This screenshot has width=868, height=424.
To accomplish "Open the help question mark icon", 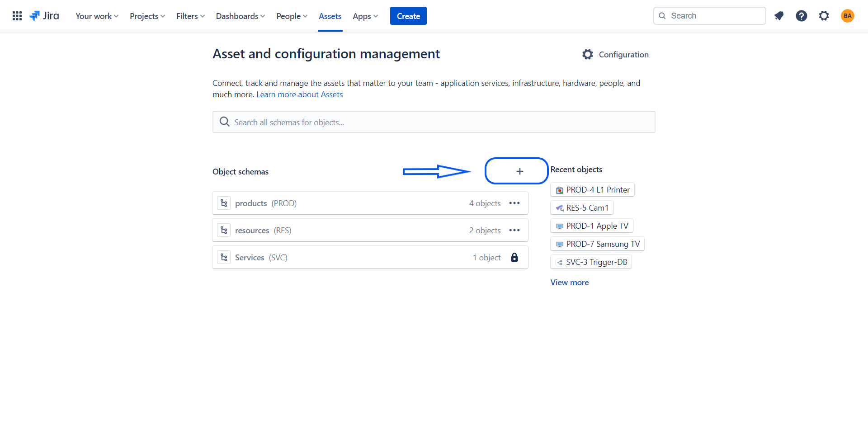I will click(x=802, y=16).
